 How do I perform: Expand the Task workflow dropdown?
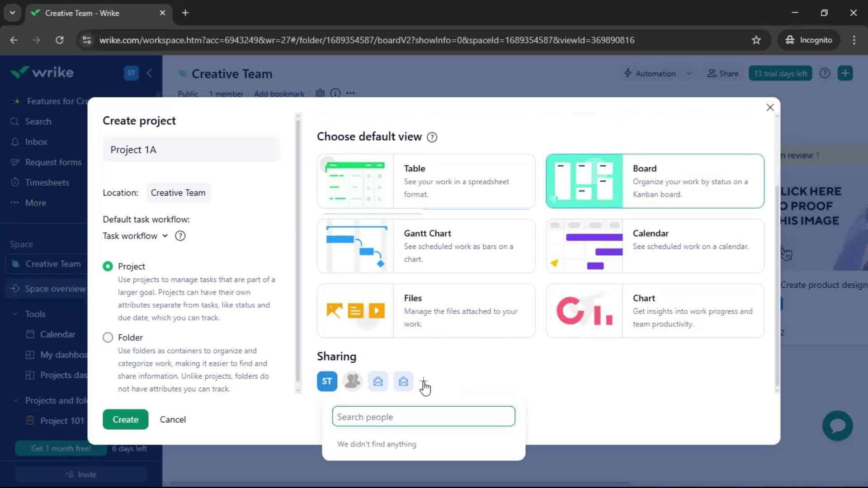(x=135, y=236)
